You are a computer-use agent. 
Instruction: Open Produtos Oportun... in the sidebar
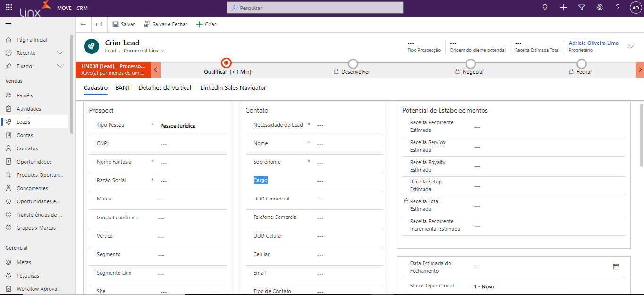40,175
